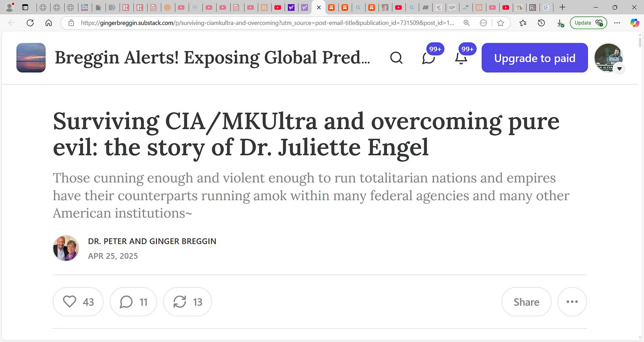This screenshot has height=342, width=644.
Task: Click the APR 25, 2025 date text
Action: (x=113, y=256)
